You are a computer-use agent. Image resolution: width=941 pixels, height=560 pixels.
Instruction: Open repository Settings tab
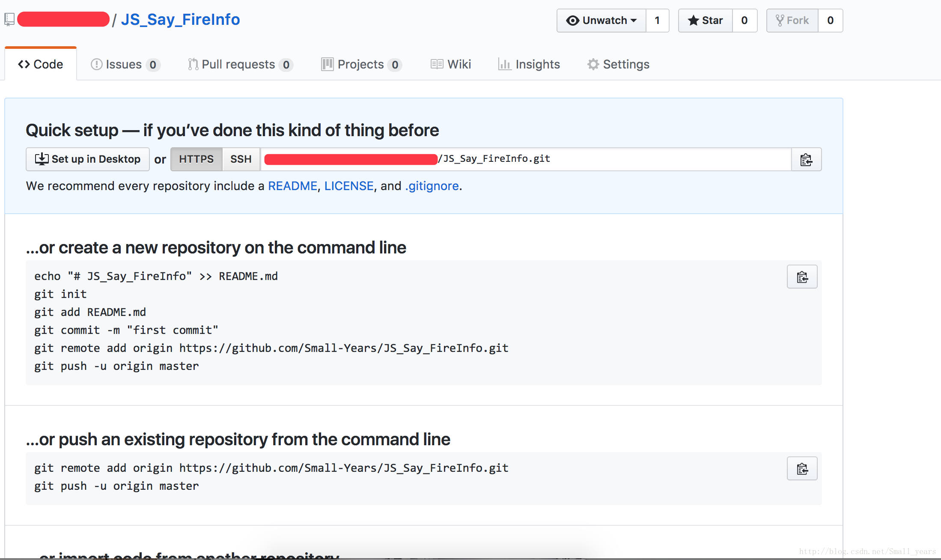tap(618, 64)
